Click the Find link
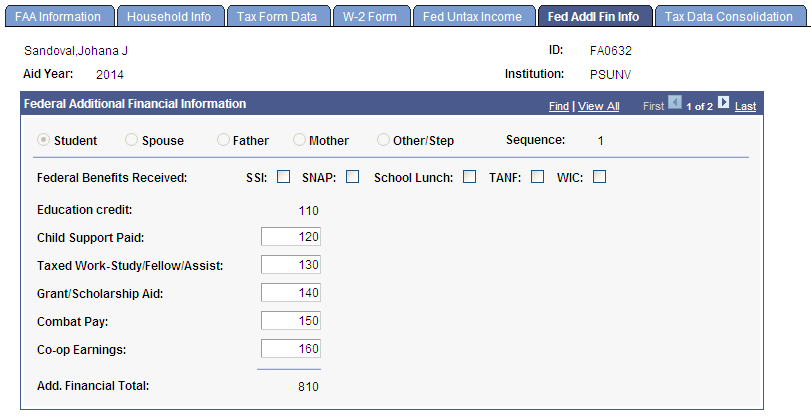The width and height of the screenshot is (811, 416). [x=559, y=106]
